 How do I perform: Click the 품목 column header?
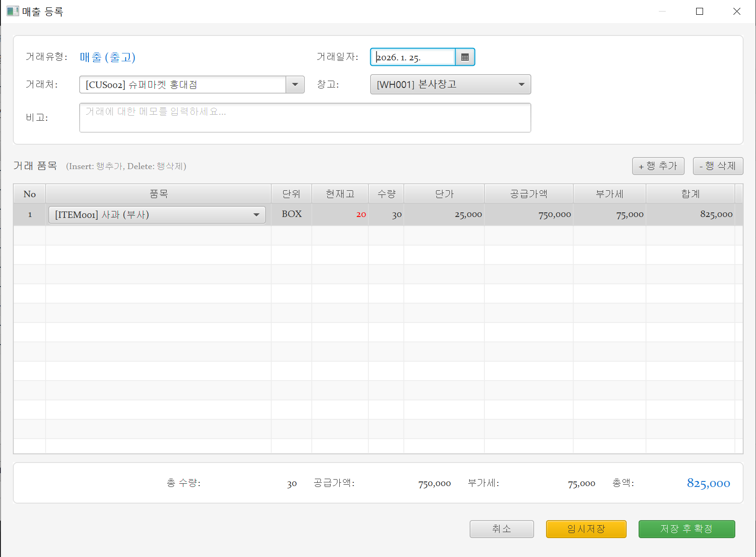point(158,194)
